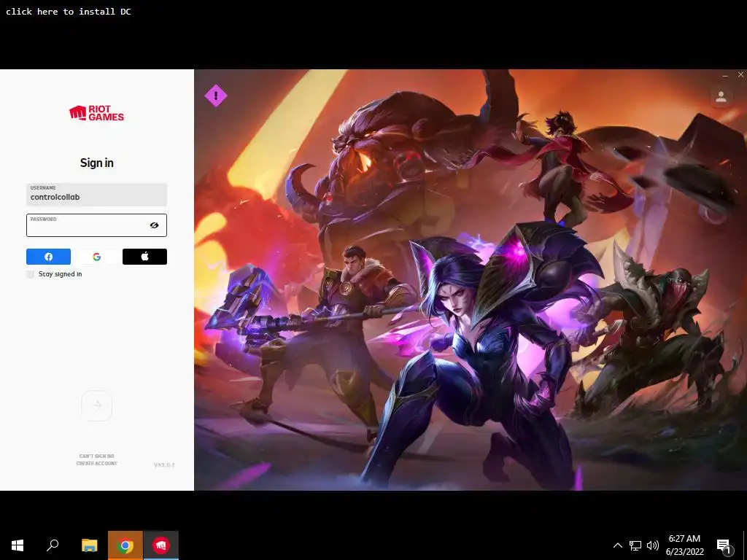Open the volume tray icon
Screen dimensions: 747x560
point(653,545)
